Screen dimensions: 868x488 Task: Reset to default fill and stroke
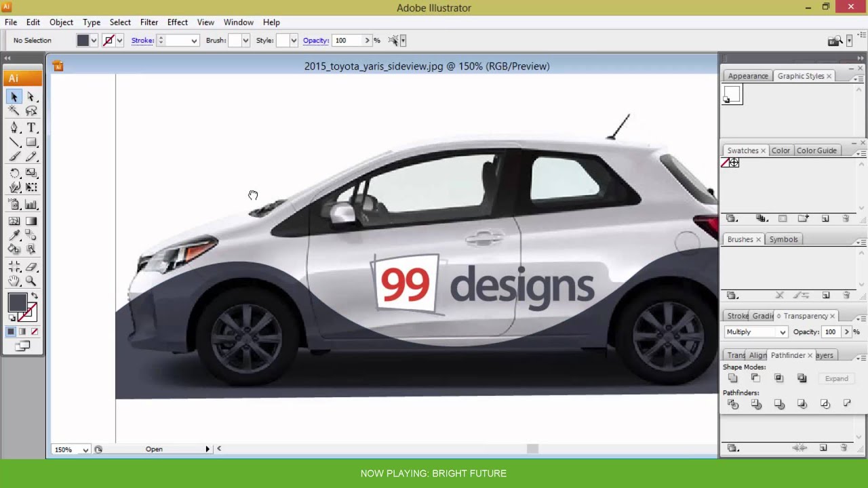click(12, 318)
